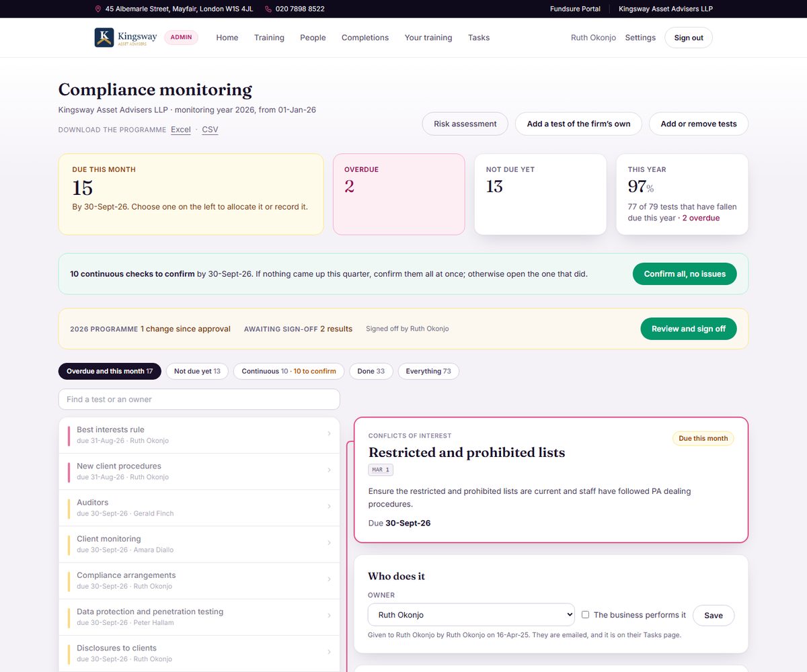Open the This year 97% card

pos(683,194)
